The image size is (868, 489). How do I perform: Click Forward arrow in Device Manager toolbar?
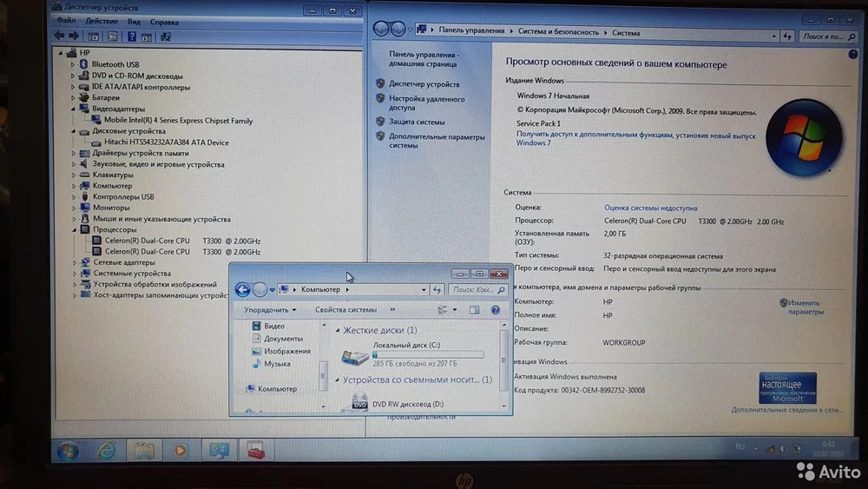74,36
